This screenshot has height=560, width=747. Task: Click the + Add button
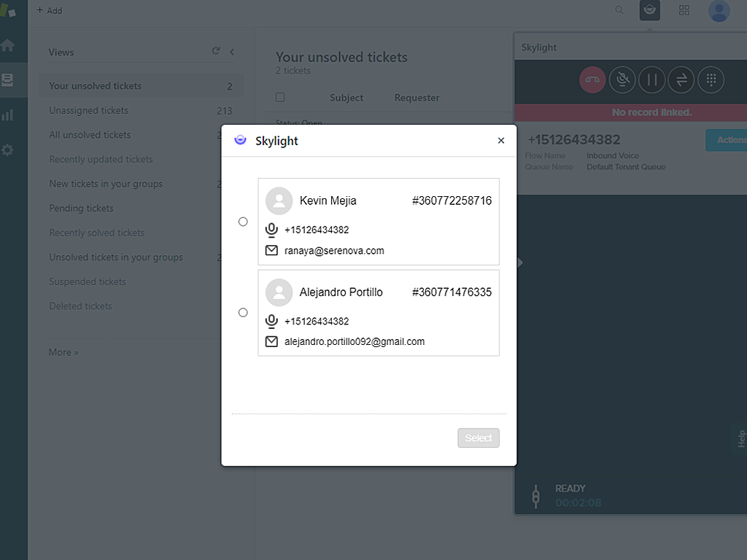point(50,10)
